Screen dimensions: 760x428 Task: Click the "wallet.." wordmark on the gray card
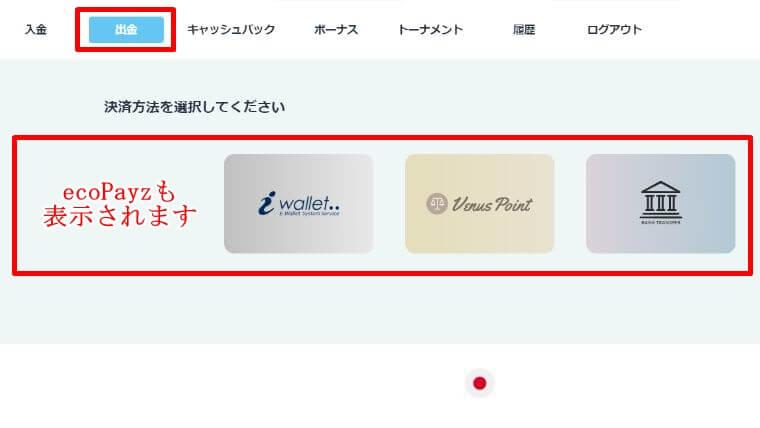[309, 203]
